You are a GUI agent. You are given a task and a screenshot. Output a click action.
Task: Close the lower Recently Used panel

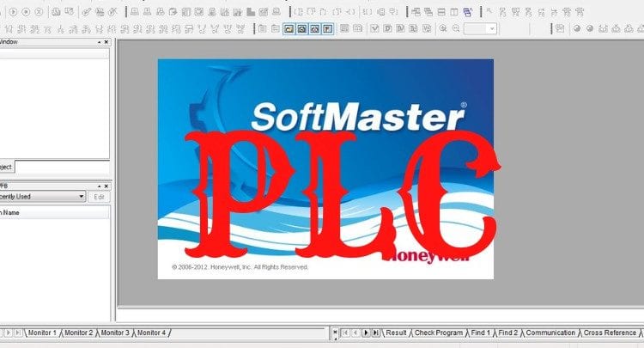pyautogui.click(x=106, y=186)
